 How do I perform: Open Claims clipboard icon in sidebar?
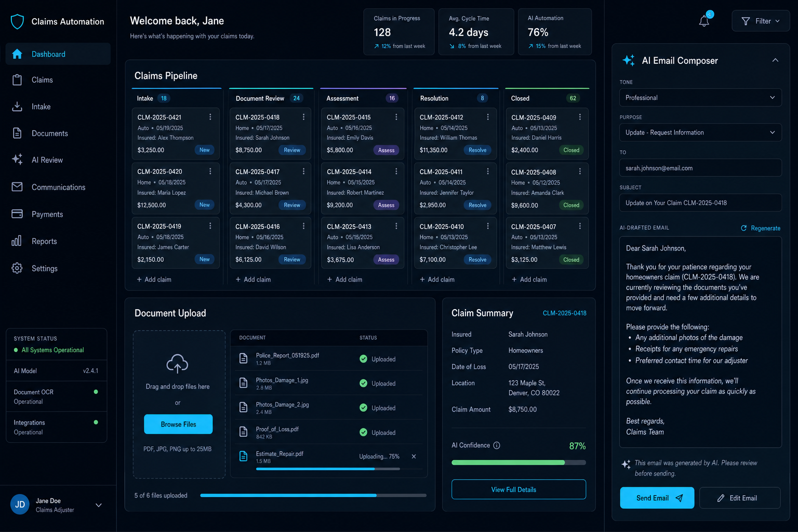pos(17,80)
